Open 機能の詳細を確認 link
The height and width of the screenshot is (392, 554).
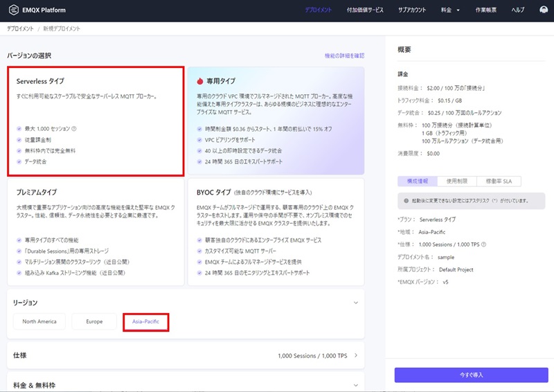[x=344, y=55]
